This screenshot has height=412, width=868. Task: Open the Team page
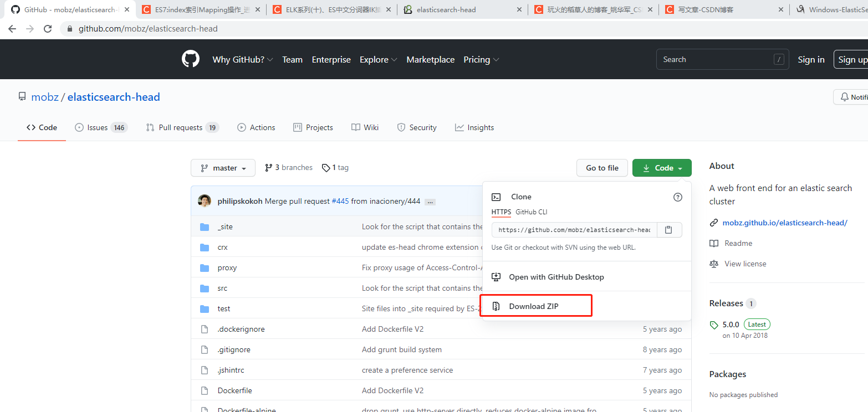(x=292, y=59)
